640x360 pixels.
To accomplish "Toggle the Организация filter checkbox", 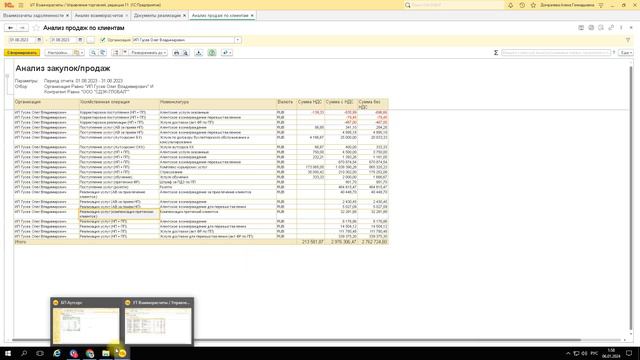I will click(103, 40).
